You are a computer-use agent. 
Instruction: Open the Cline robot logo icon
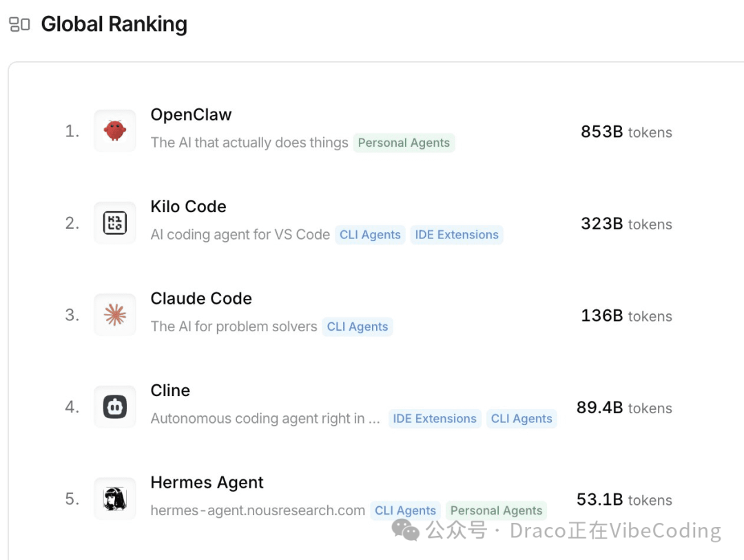tap(114, 406)
